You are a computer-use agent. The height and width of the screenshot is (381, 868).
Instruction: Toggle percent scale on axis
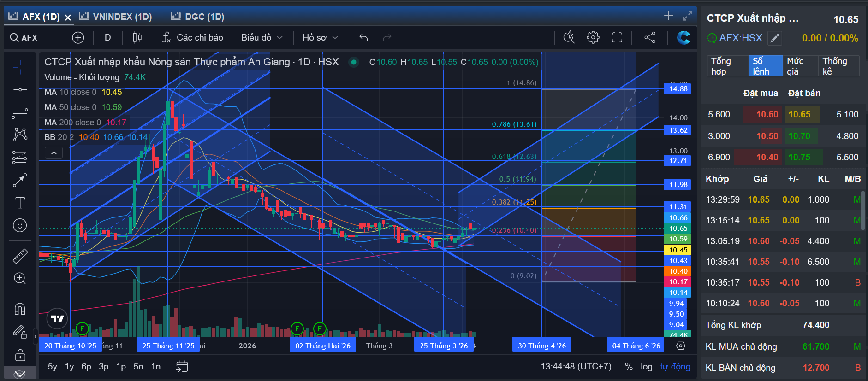coord(629,367)
